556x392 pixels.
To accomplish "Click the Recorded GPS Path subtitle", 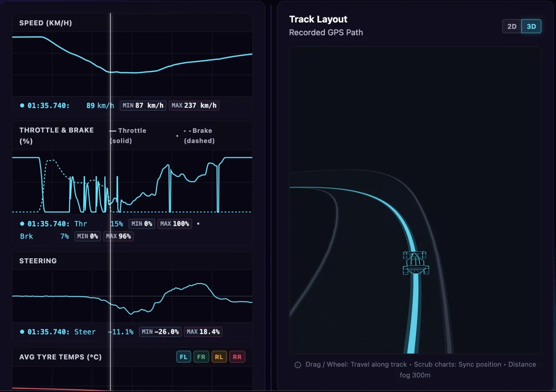I will click(x=326, y=33).
